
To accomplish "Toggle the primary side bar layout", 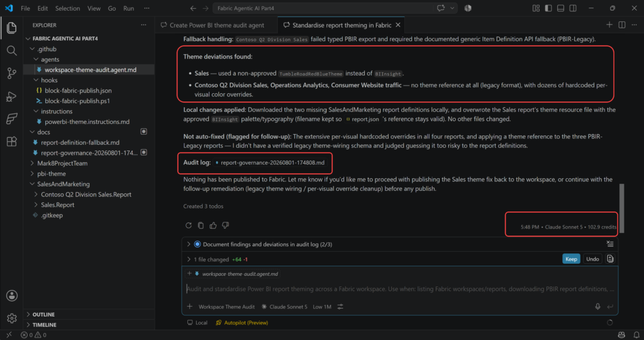I will click(548, 8).
